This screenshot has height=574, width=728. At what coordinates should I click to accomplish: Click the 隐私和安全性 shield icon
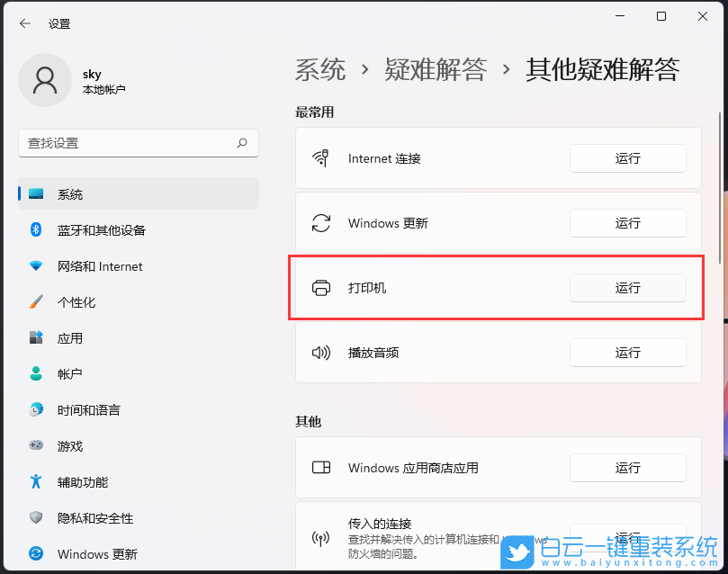tap(35, 518)
